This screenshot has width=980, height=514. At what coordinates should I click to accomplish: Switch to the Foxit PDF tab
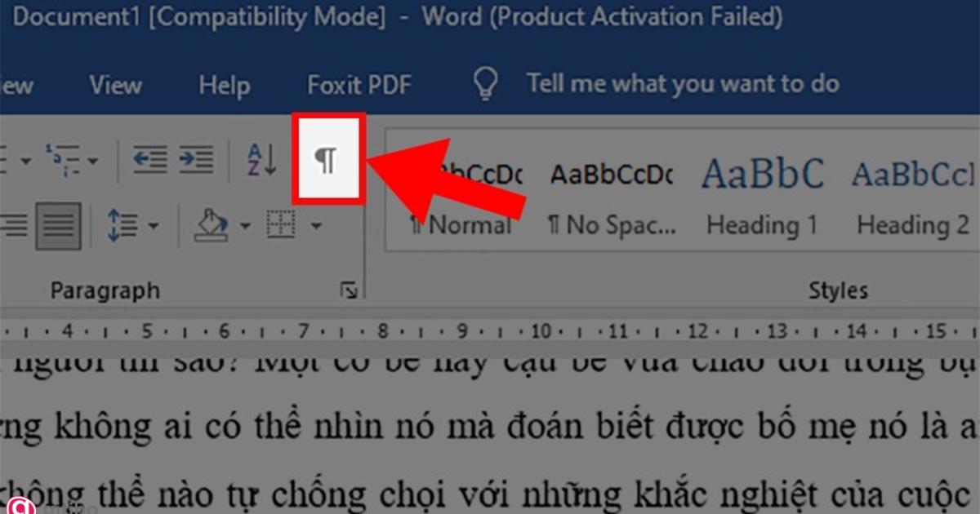coord(359,83)
